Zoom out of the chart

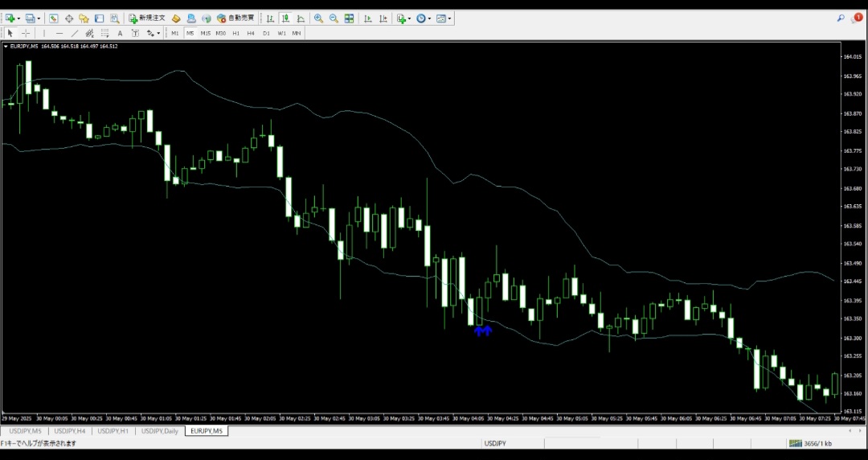coord(334,18)
